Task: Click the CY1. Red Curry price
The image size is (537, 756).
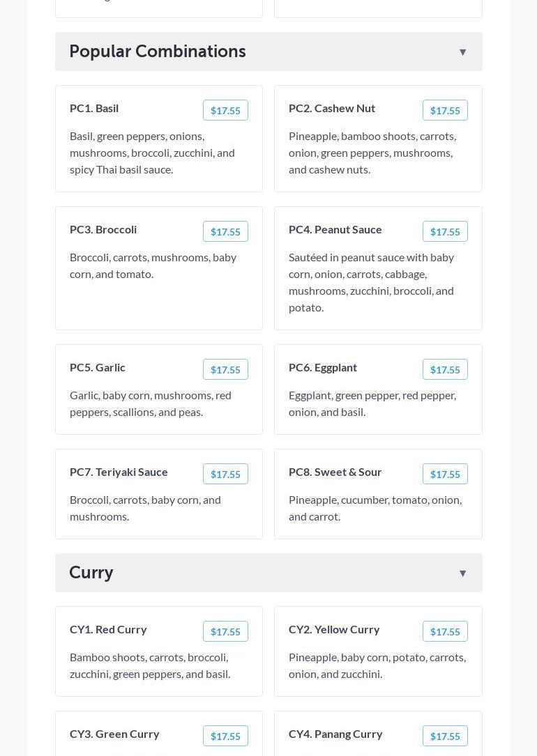Action: pyautogui.click(x=225, y=631)
